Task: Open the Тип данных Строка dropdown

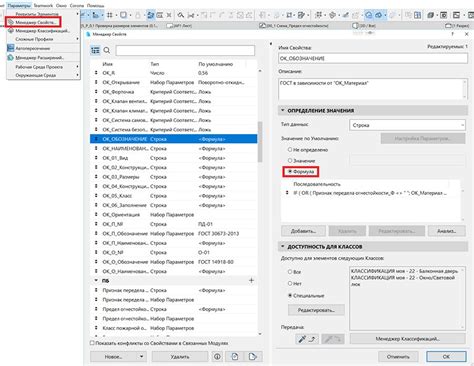Action: click(x=407, y=125)
